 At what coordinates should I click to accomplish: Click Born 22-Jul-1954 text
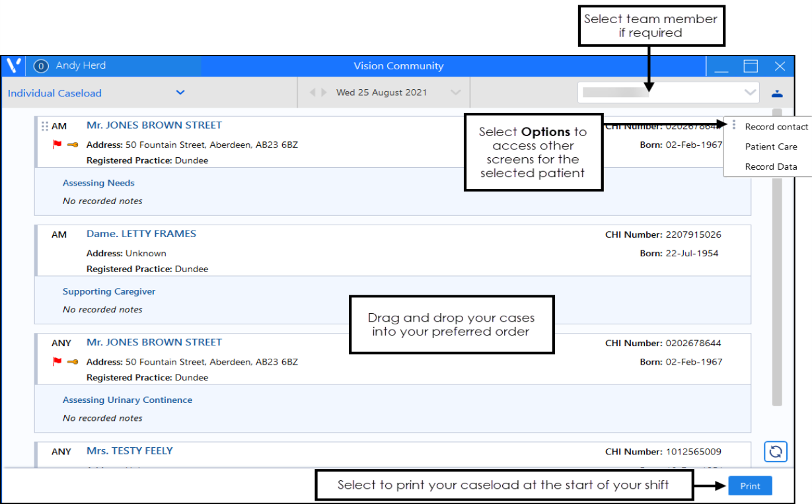[x=679, y=253]
